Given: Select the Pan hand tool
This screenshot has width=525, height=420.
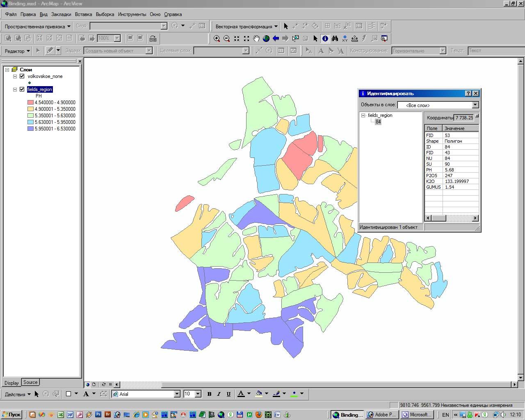Looking at the screenshot, I should point(256,39).
